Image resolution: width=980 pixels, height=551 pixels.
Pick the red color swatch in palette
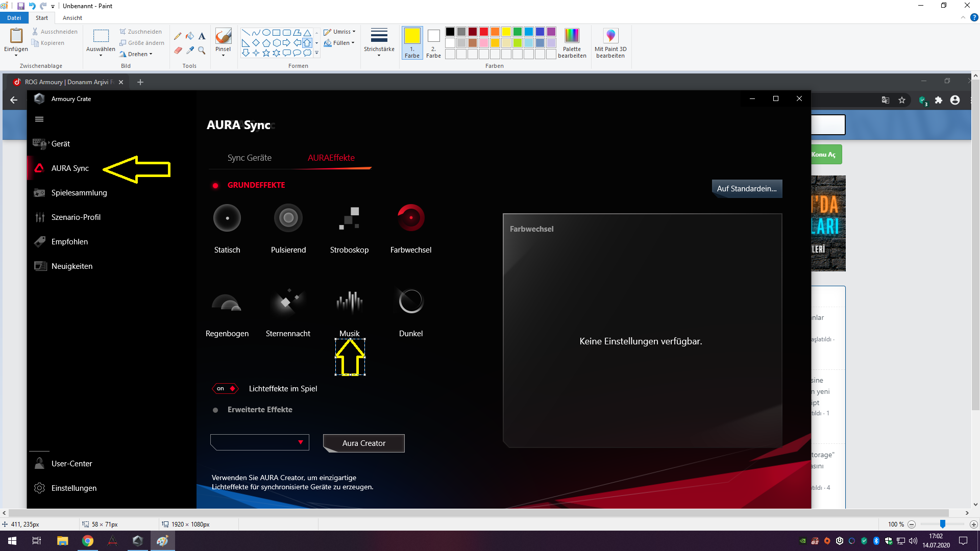coord(483,32)
